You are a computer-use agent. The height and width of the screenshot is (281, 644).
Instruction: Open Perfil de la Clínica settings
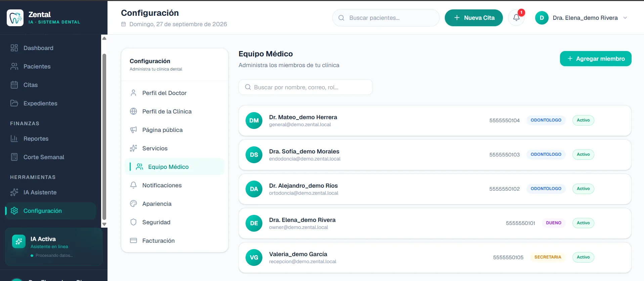(174, 111)
